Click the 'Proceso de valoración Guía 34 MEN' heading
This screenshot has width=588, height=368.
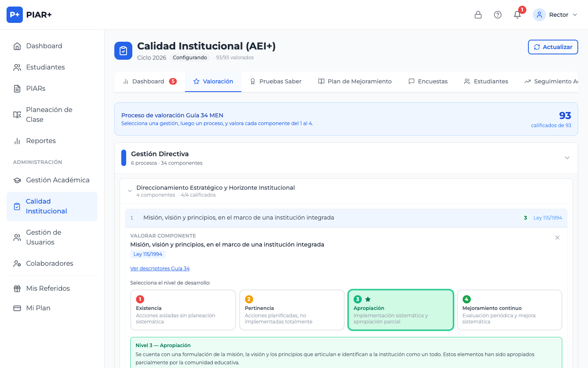(172, 115)
